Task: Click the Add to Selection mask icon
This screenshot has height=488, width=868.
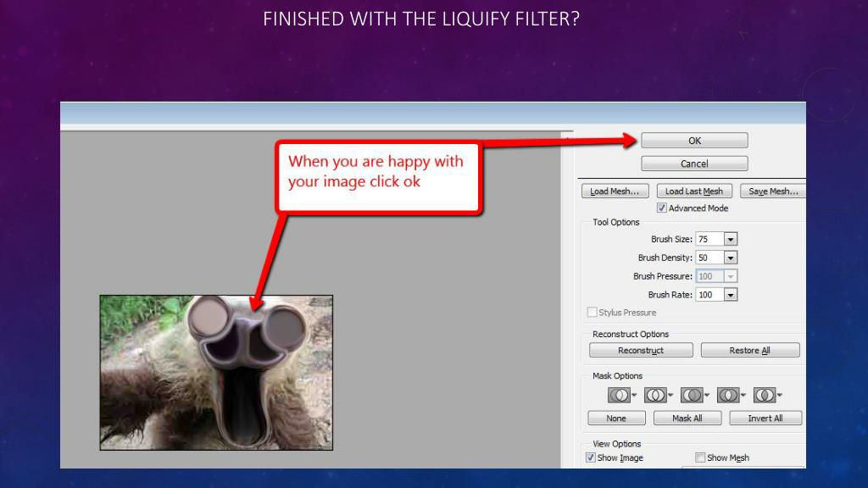Action: [655, 395]
